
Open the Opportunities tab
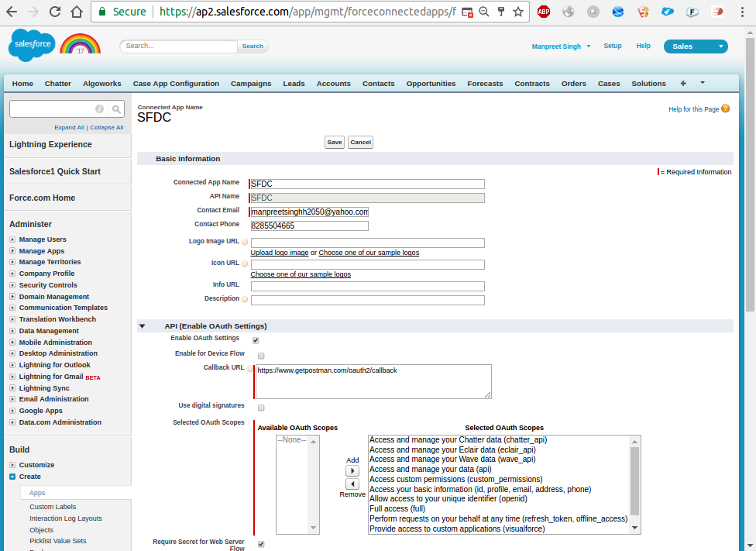click(x=431, y=84)
